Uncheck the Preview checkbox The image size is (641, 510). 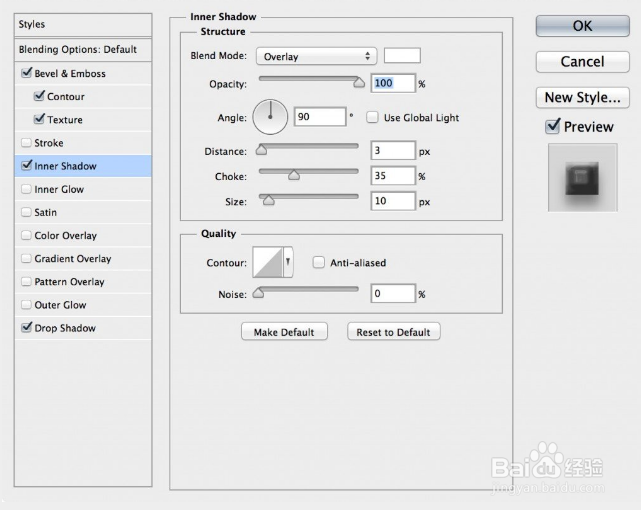(x=552, y=126)
